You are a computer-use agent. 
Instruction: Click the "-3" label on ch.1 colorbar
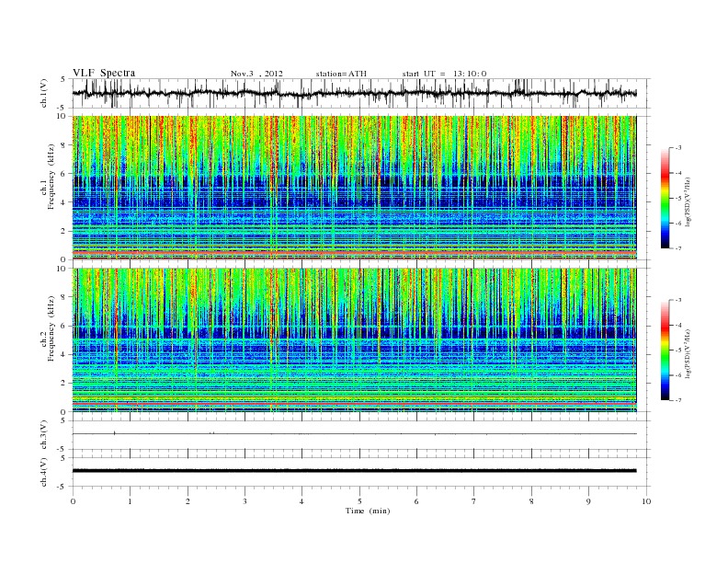[677, 148]
